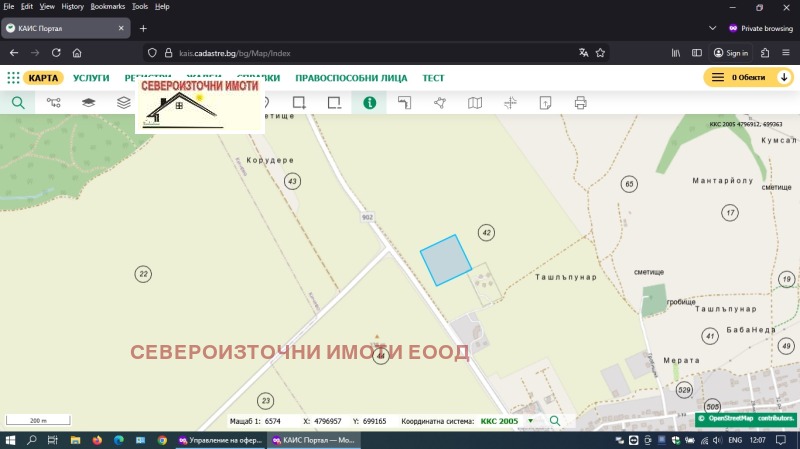Click the export document icon

(545, 103)
